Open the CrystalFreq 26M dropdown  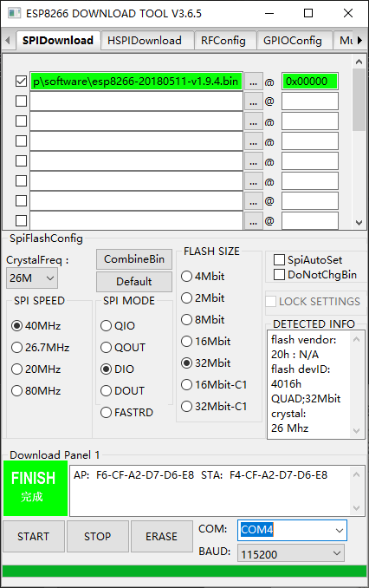click(x=32, y=278)
